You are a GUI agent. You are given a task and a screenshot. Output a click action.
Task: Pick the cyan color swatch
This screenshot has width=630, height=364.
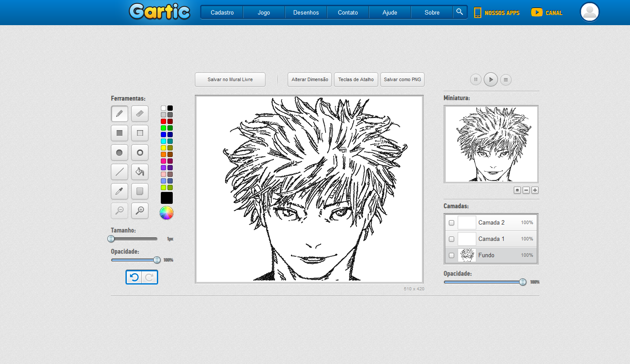pyautogui.click(x=163, y=141)
